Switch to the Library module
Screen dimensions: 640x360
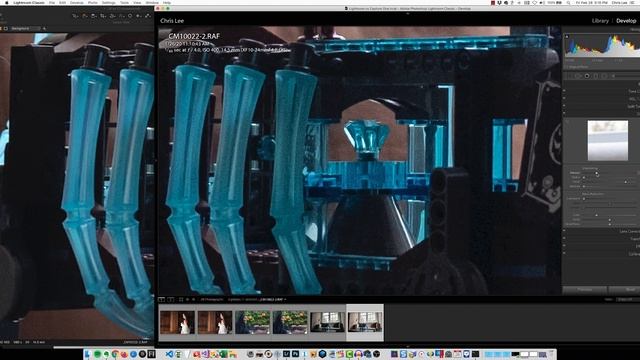pyautogui.click(x=600, y=20)
